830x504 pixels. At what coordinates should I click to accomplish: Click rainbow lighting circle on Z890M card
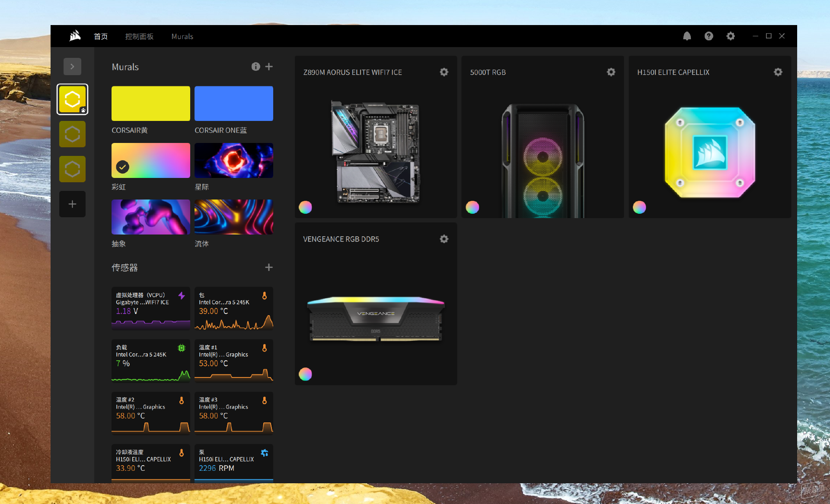pos(305,207)
